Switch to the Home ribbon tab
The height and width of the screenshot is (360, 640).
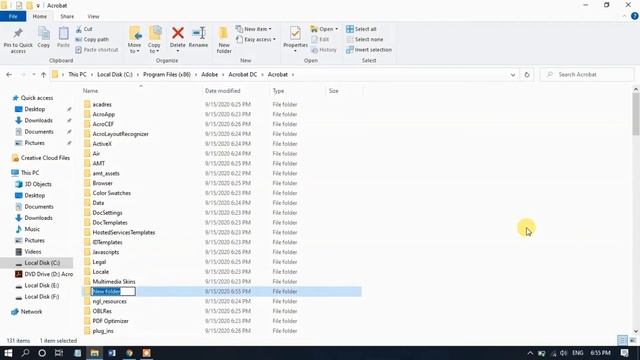40,16
